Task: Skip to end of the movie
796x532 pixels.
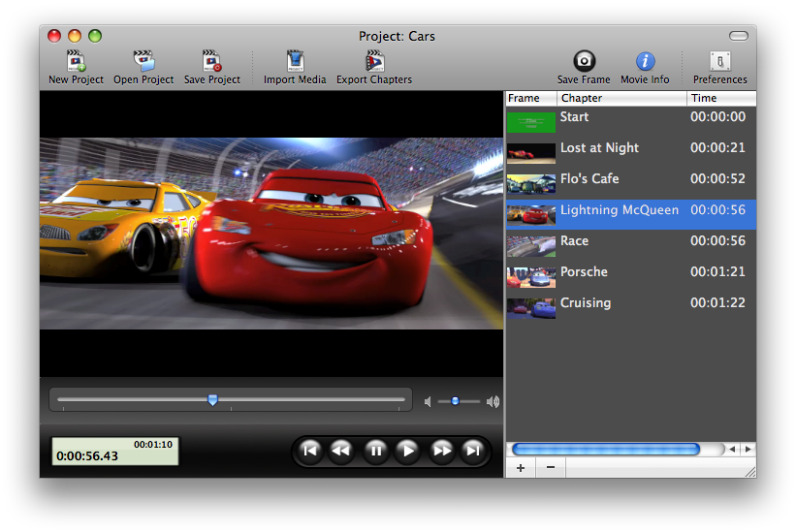Action: 473,451
